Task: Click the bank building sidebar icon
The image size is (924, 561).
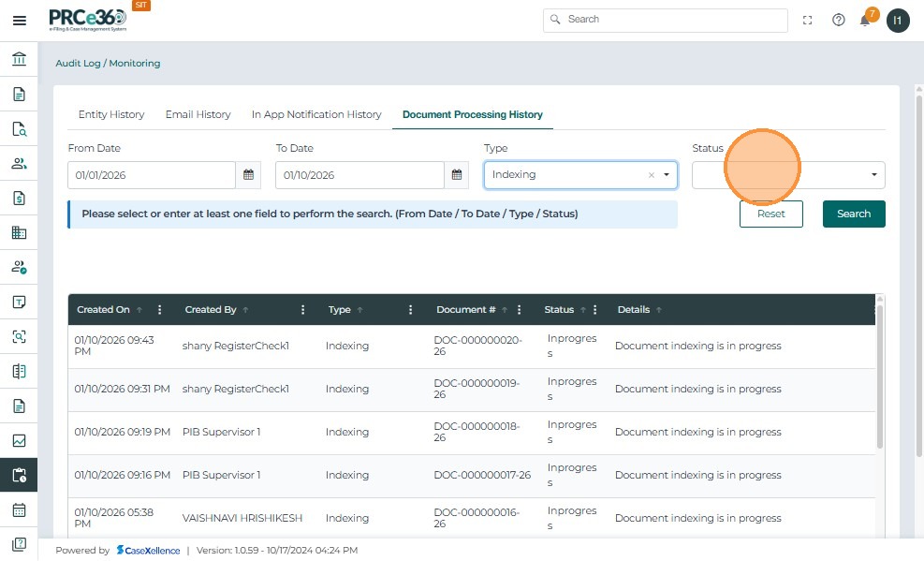Action: tap(19, 60)
